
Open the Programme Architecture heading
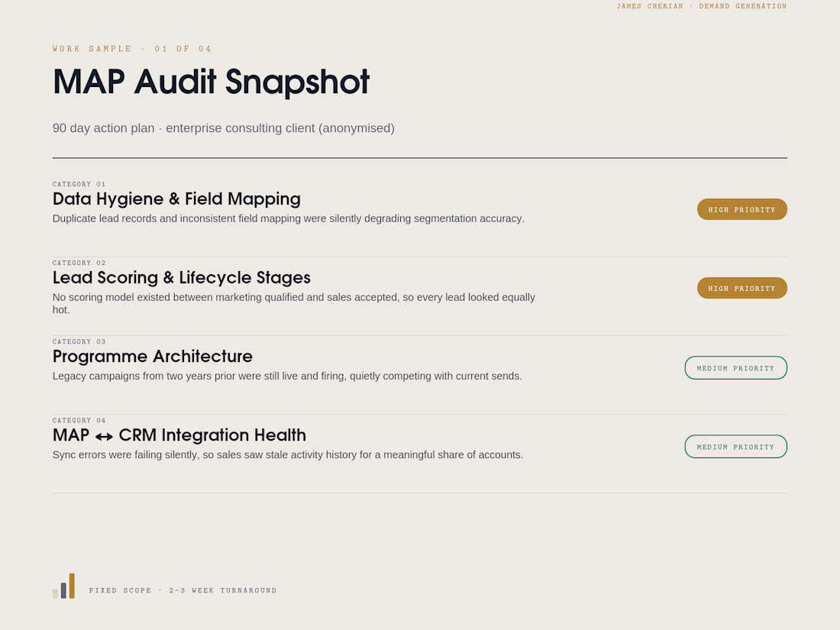click(152, 357)
